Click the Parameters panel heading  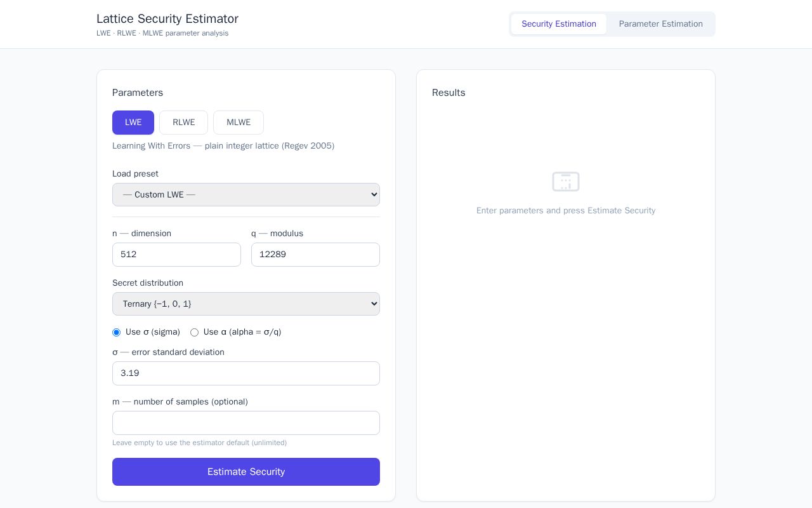[x=138, y=93]
